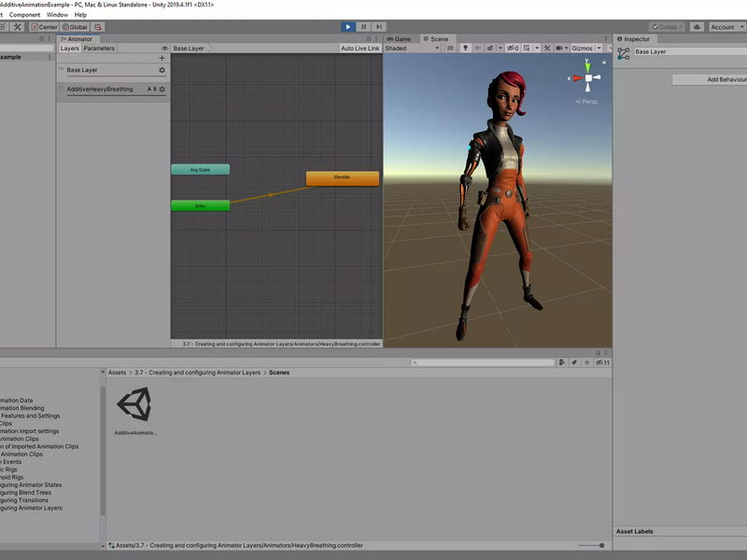Switch to the Parameters tab in Animator
The height and width of the screenshot is (560, 747).
click(99, 49)
